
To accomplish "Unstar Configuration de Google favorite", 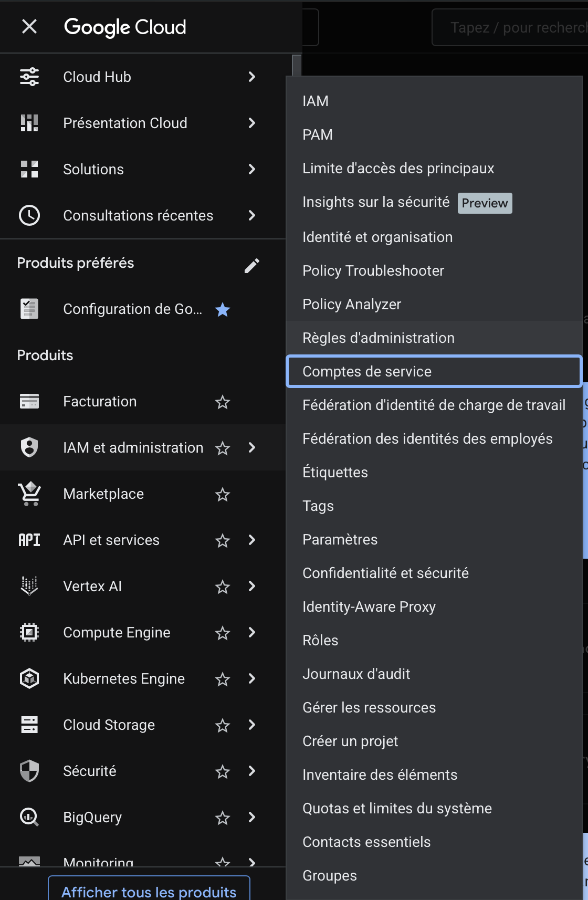I will tap(223, 310).
